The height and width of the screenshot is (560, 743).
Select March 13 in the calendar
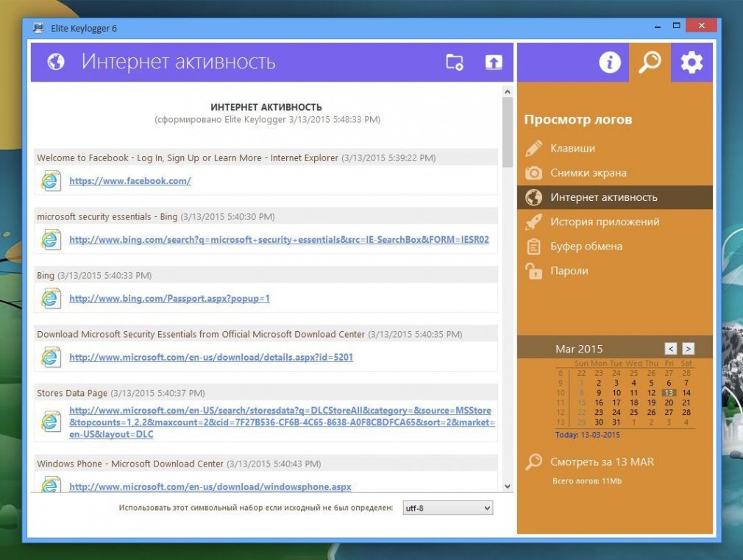(669, 393)
